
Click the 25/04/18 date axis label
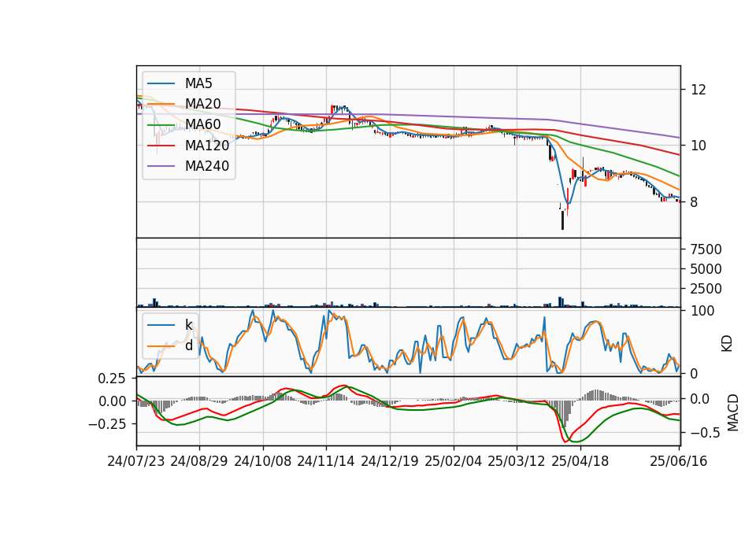click(x=580, y=461)
